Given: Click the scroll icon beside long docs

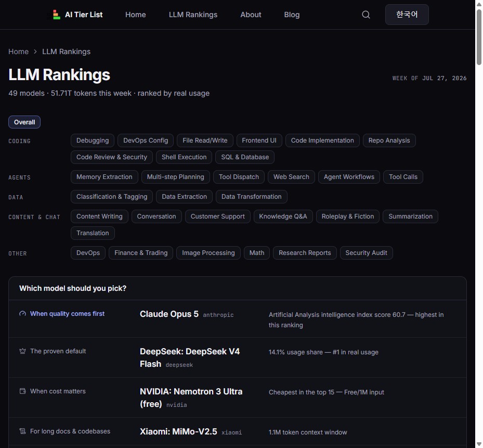Looking at the screenshot, I should click(x=22, y=431).
